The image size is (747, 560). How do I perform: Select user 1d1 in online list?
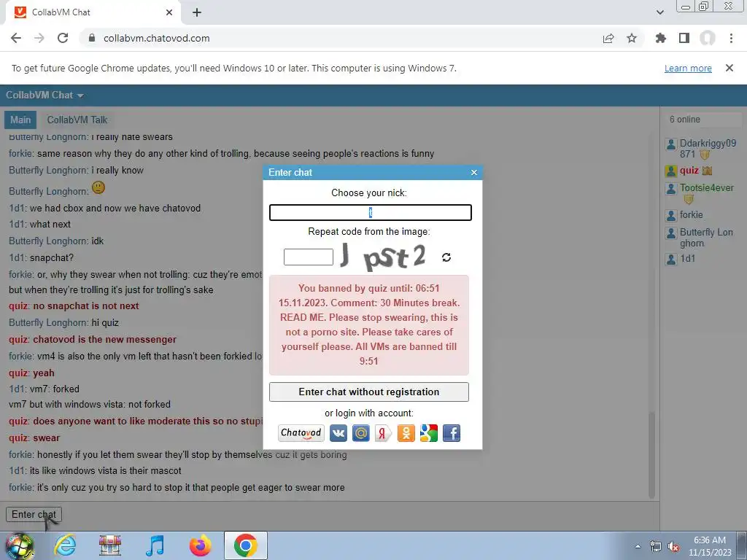(687, 259)
